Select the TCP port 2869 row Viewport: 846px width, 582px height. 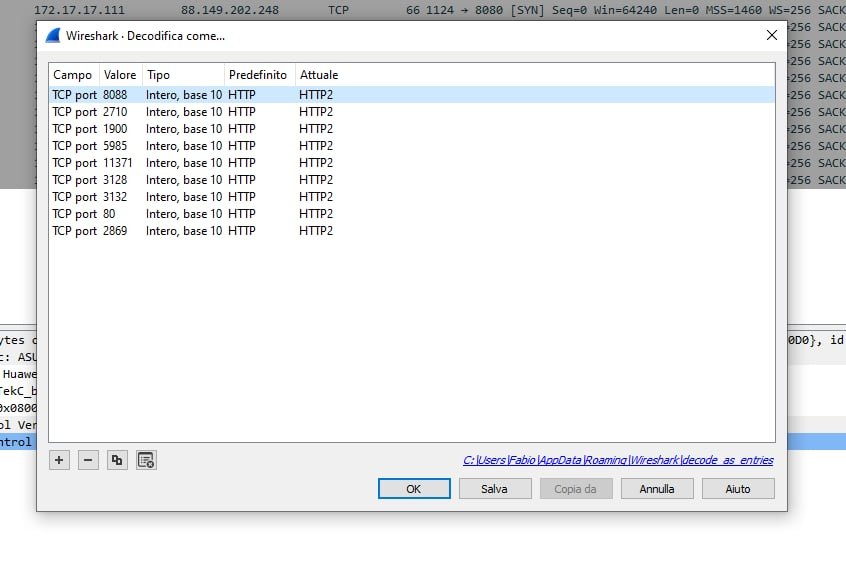[412, 231]
